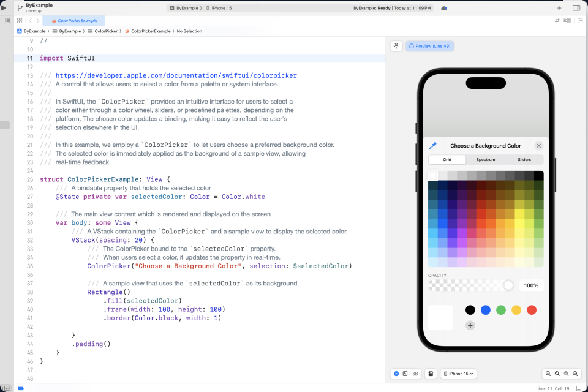588x392 pixels.
Task: Run the ByExample project with the play button
Action: 4,7
